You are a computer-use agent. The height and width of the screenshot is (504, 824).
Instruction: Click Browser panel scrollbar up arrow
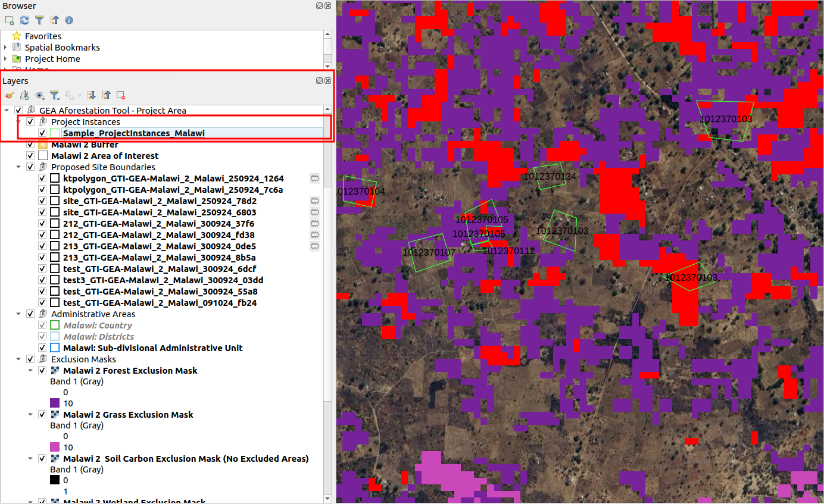pyautogui.click(x=327, y=34)
